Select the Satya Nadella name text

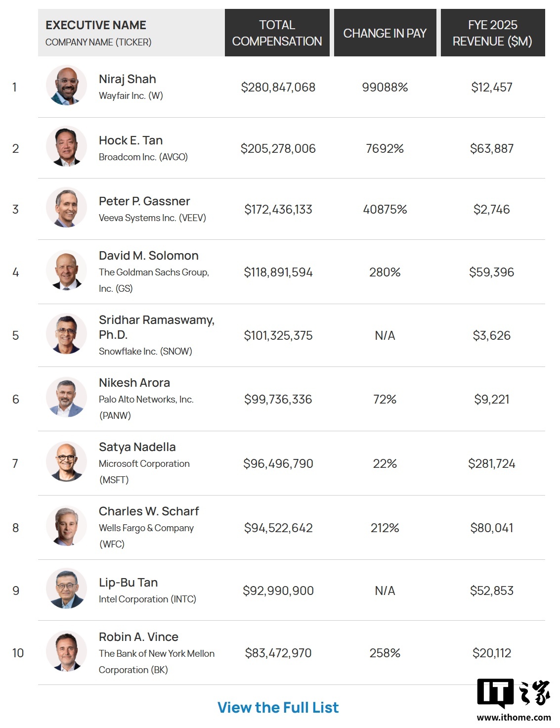pyautogui.click(x=137, y=447)
